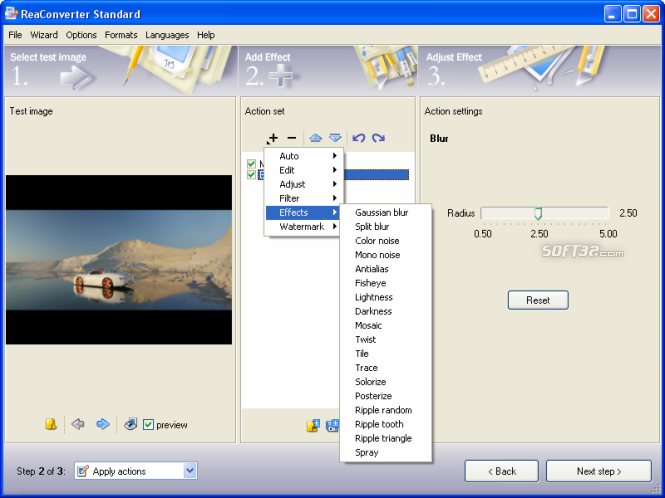This screenshot has height=498, width=665.
Task: Click the yellow load action set icon
Action: (x=313, y=425)
